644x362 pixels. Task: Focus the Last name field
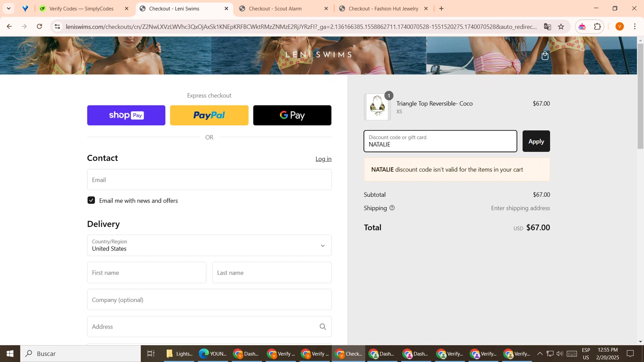pos(272,273)
